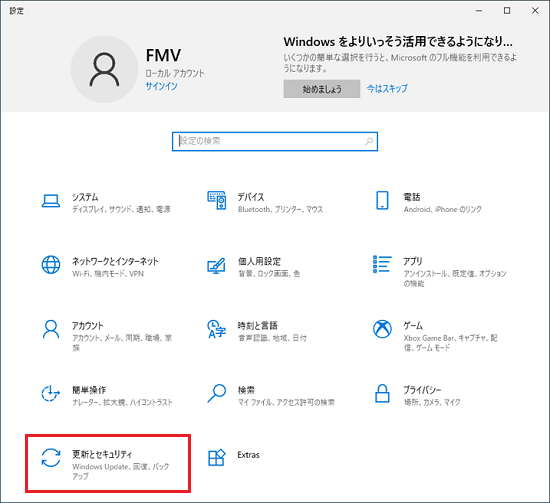Click the FMV user avatar picture

pos(104,69)
